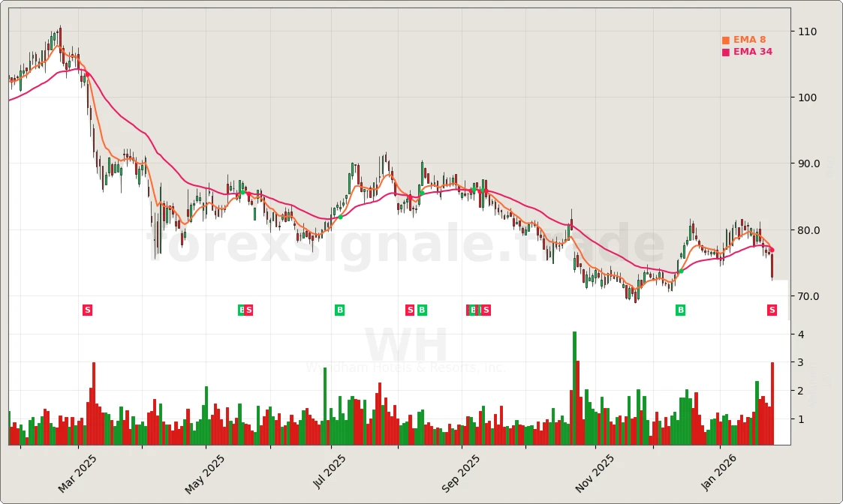843x504 pixels.
Task: Select the red S marker left of September's buy signal
Action: pos(410,310)
